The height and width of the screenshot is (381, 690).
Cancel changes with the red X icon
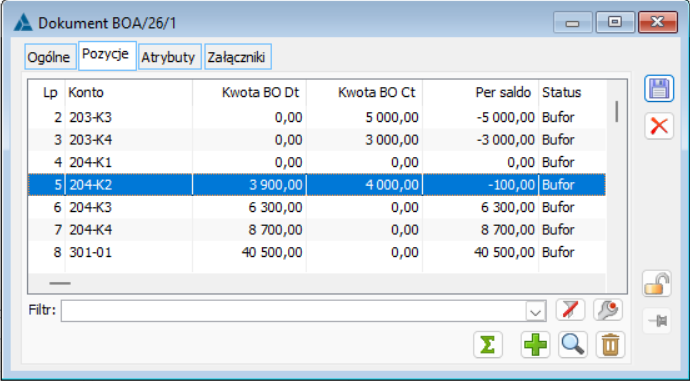pyautogui.click(x=659, y=126)
